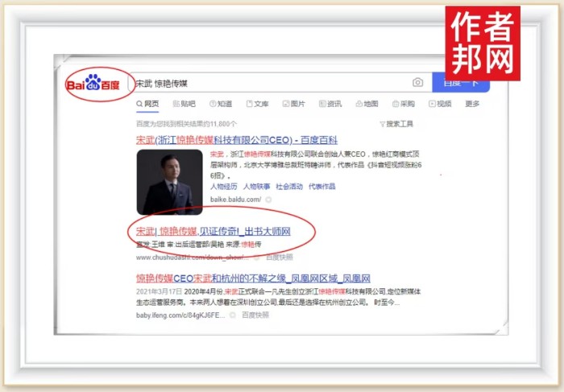Open the 知道 search tab
This screenshot has width=564, height=392.
click(220, 104)
